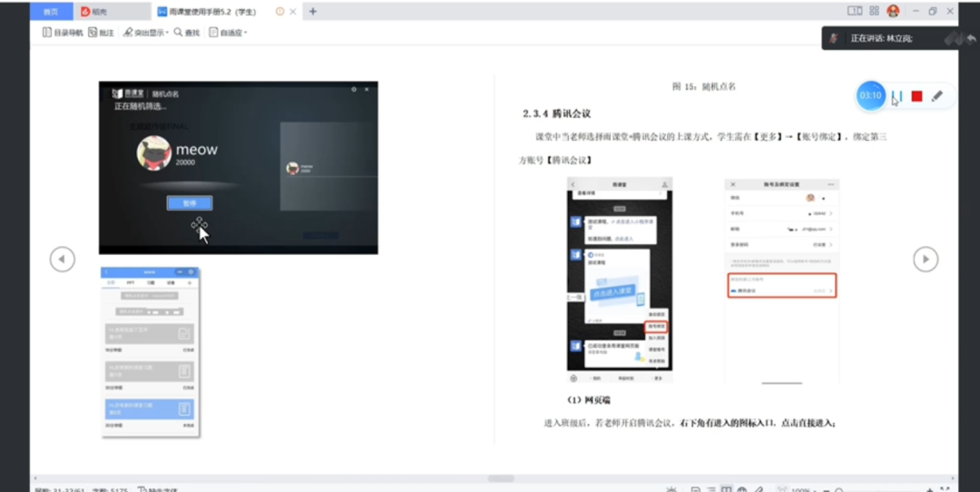
Task: Open the user avatar account menu
Action: coord(893,11)
